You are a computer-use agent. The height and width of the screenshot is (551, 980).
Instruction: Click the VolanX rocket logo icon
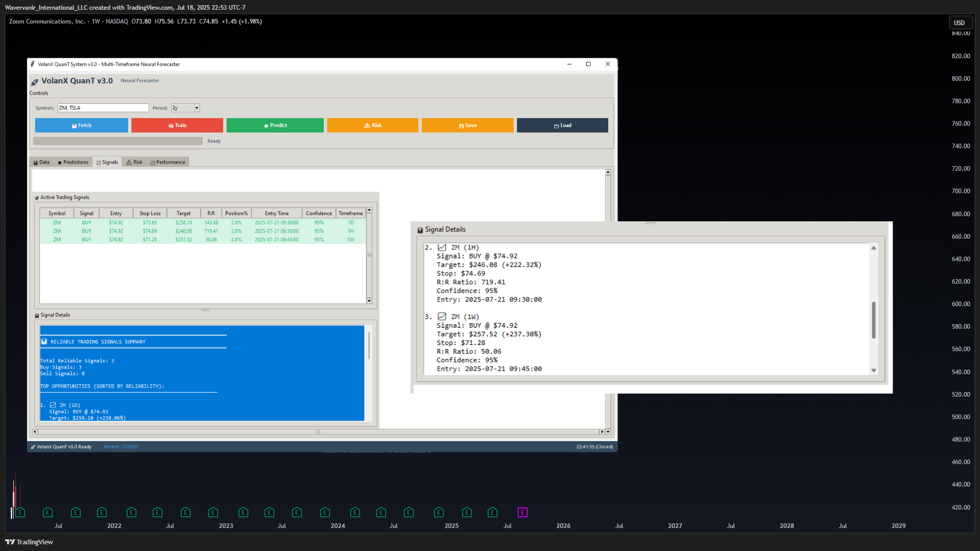(x=34, y=82)
